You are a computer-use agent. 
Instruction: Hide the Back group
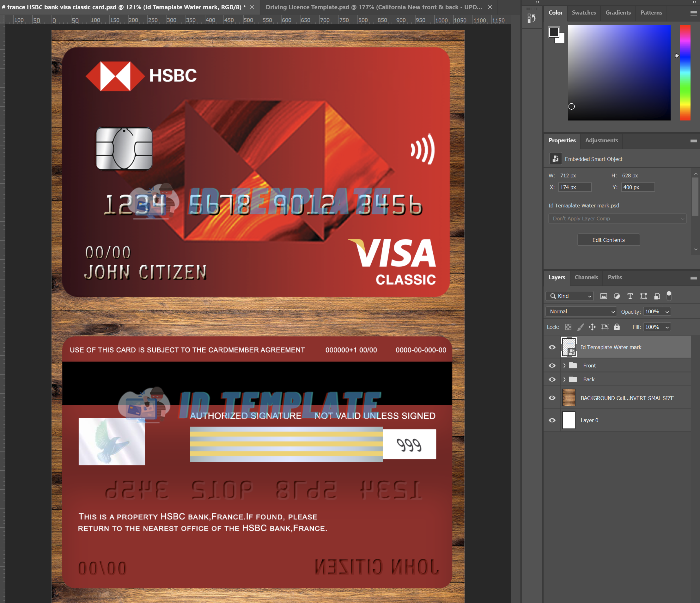[552, 379]
